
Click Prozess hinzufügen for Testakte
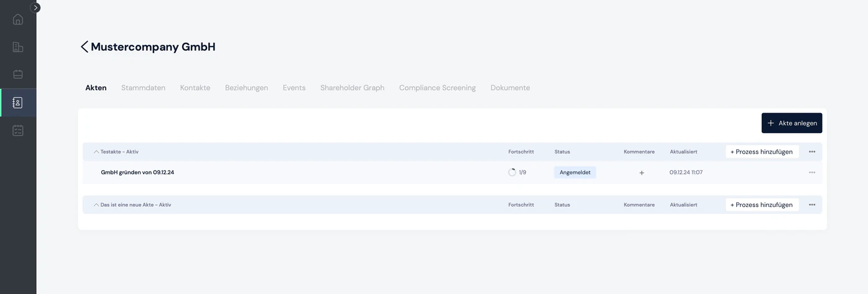(762, 152)
